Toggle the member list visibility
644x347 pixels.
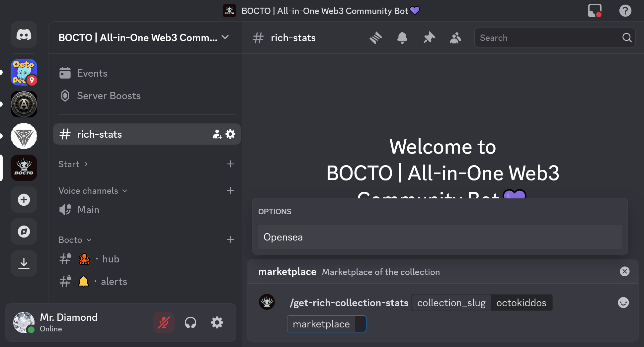(455, 38)
